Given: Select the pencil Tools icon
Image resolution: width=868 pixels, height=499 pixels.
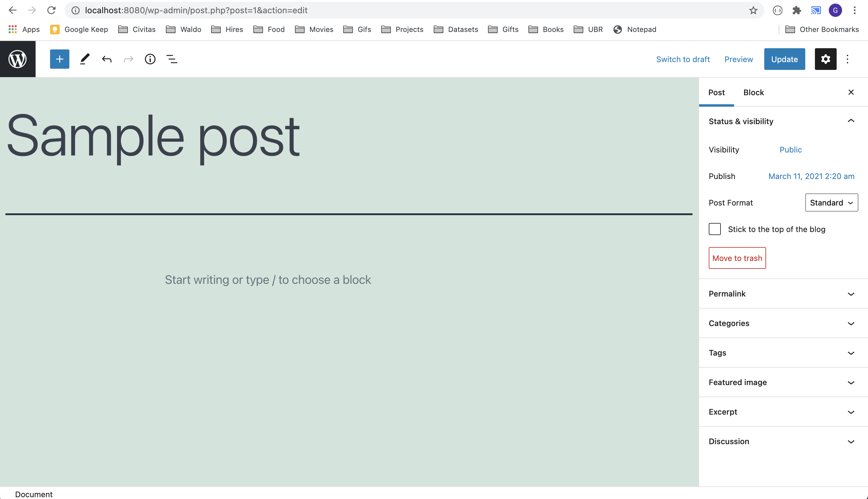Looking at the screenshot, I should coord(84,59).
